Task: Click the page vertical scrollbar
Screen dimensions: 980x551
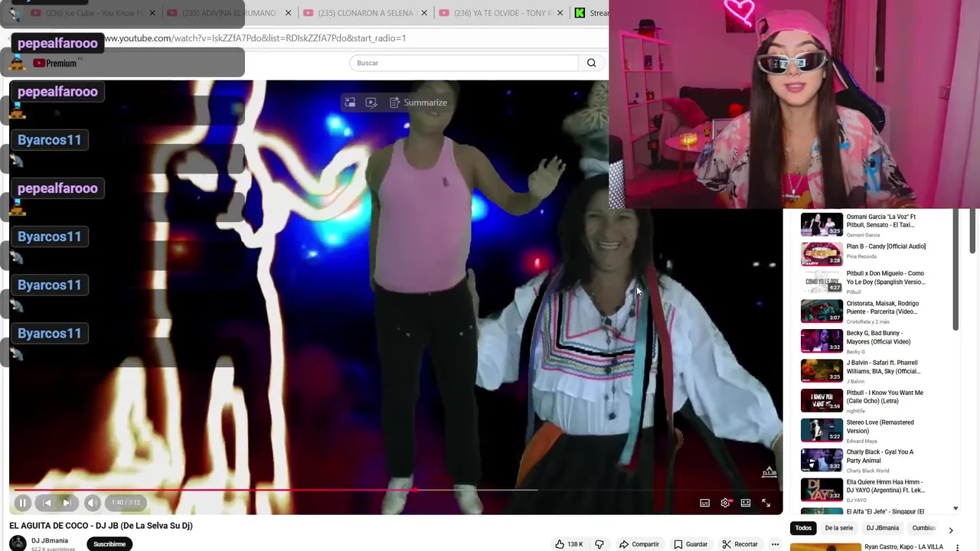Action: [x=974, y=230]
